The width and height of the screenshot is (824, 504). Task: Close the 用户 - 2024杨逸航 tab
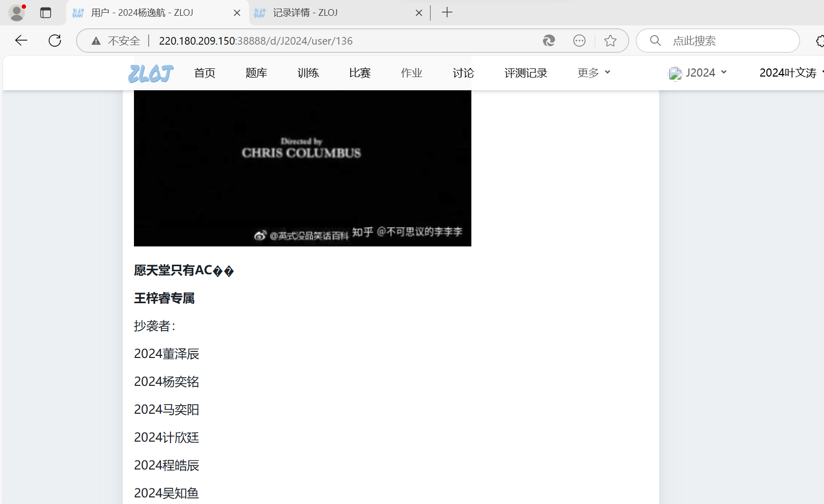click(x=237, y=13)
